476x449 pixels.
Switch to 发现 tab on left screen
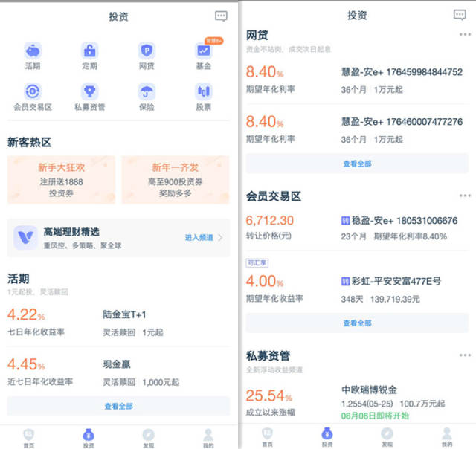pyautogui.click(x=149, y=439)
